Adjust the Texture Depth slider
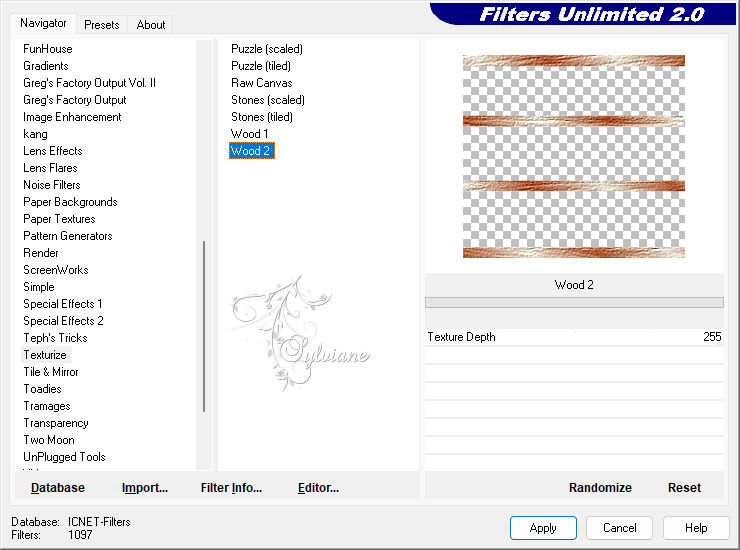 [x=574, y=337]
